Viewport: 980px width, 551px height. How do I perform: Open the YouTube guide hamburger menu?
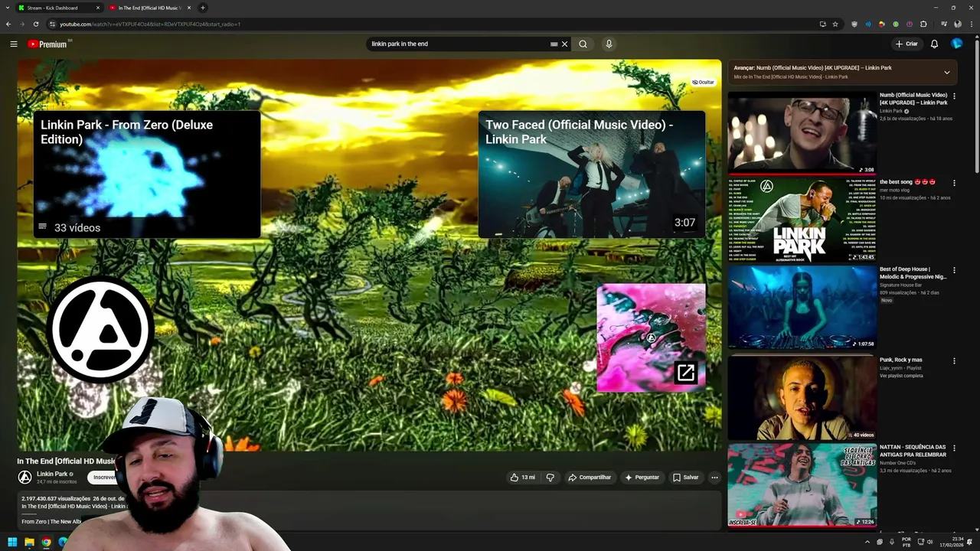click(x=13, y=44)
